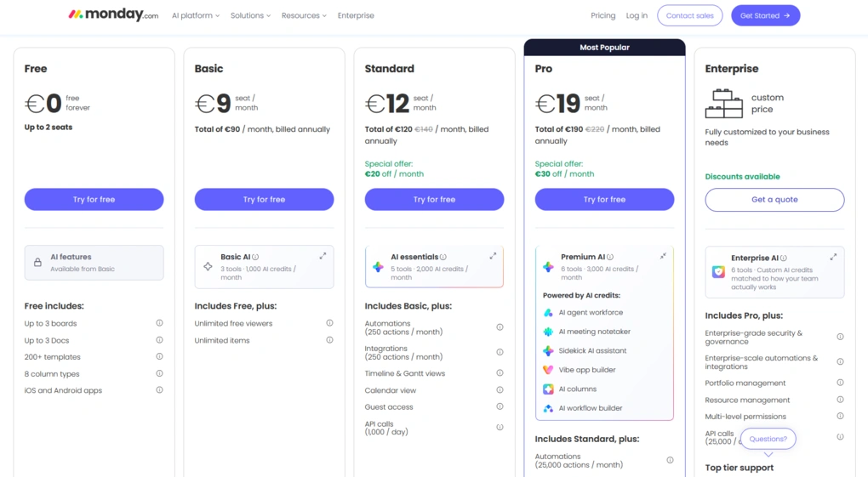Expand the AI essentials card

click(x=493, y=256)
